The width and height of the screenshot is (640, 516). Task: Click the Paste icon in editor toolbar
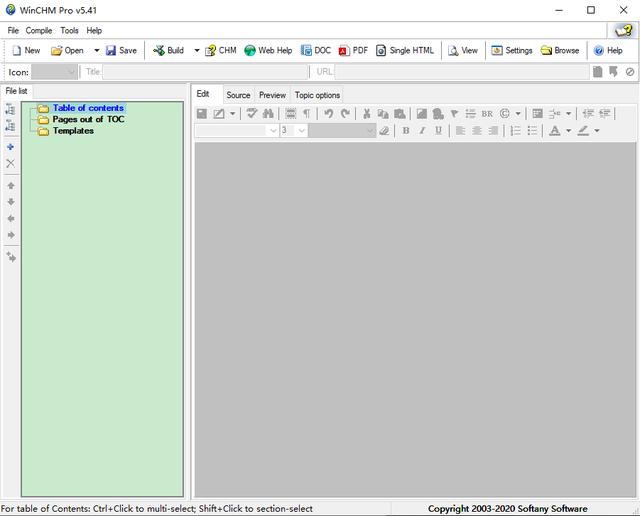400,113
